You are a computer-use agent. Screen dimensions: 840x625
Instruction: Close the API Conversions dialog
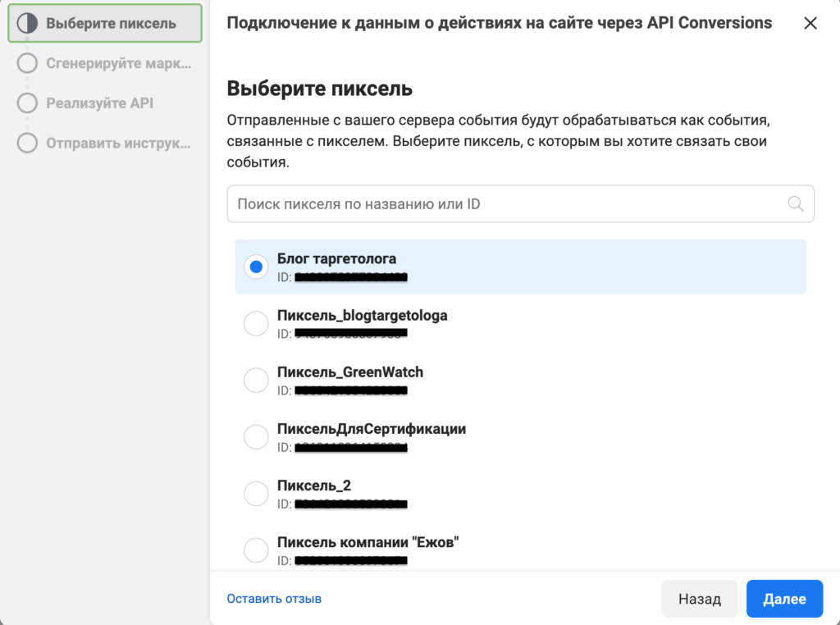(x=810, y=23)
